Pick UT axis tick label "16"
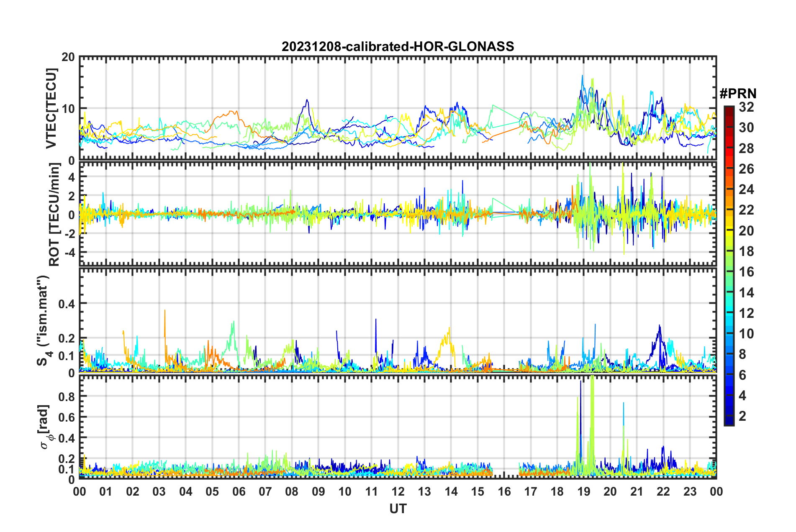 pos(504,491)
